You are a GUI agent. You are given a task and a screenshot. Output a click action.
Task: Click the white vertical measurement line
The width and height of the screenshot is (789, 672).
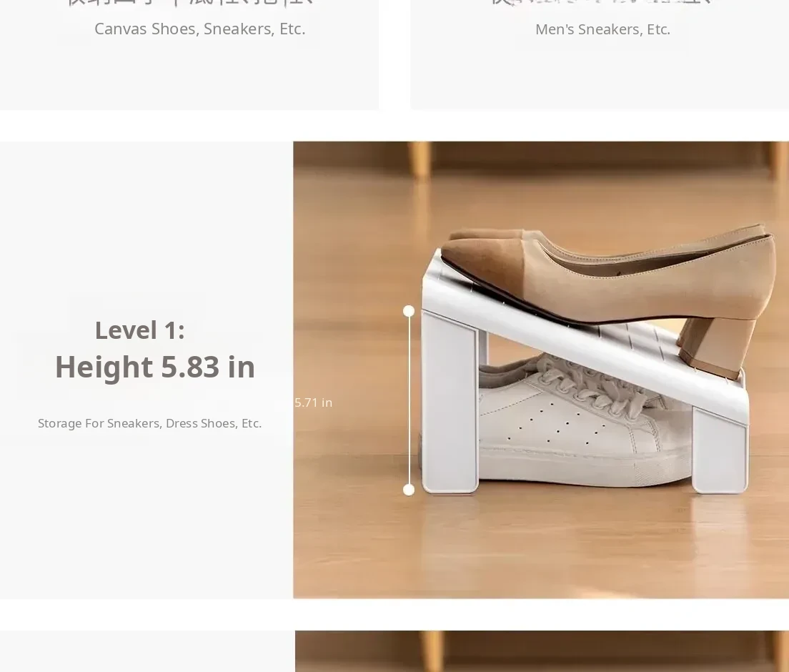click(410, 400)
